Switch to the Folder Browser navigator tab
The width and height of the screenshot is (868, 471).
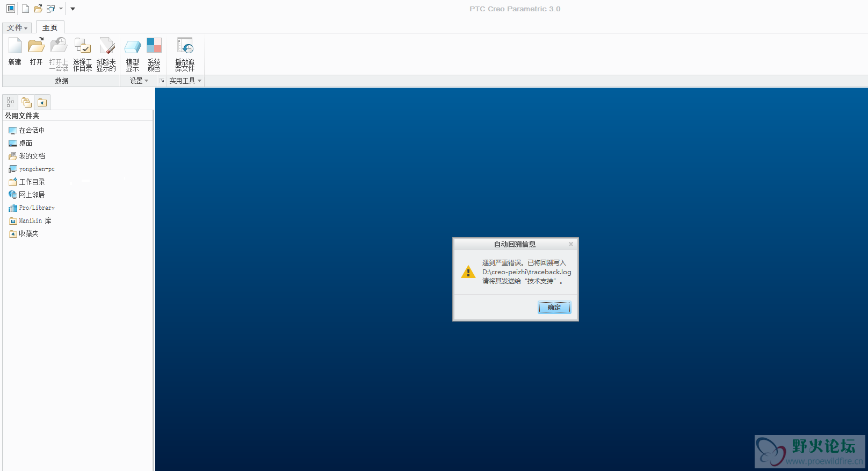coord(26,102)
